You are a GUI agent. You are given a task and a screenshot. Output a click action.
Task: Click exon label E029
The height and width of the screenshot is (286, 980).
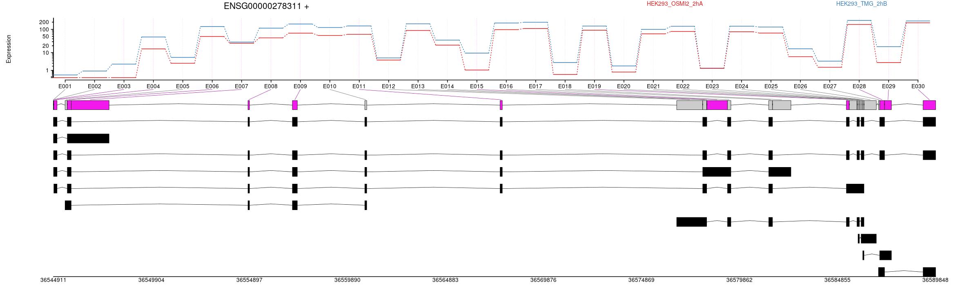889,86
